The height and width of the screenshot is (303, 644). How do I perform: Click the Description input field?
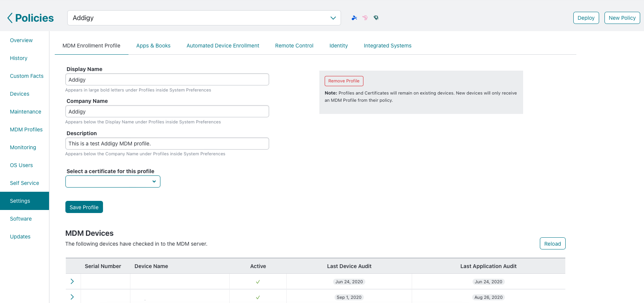(167, 144)
